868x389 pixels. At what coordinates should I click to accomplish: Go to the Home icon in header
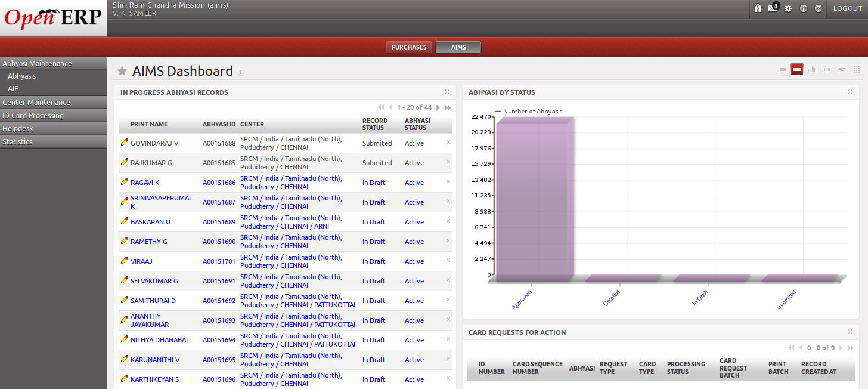tap(758, 8)
